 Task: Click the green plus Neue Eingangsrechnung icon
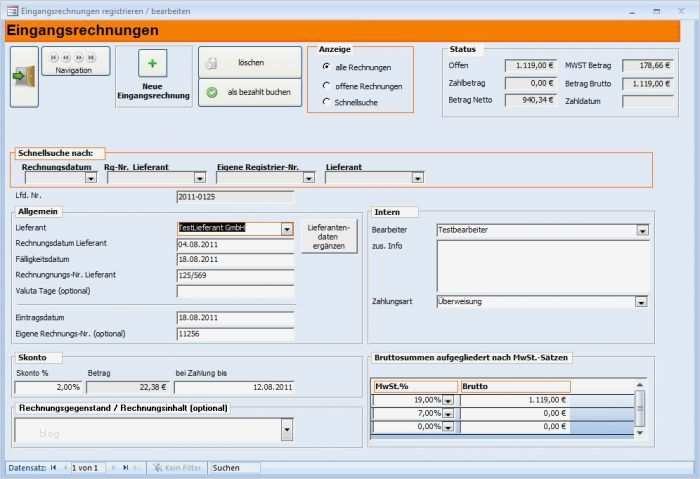tap(152, 63)
